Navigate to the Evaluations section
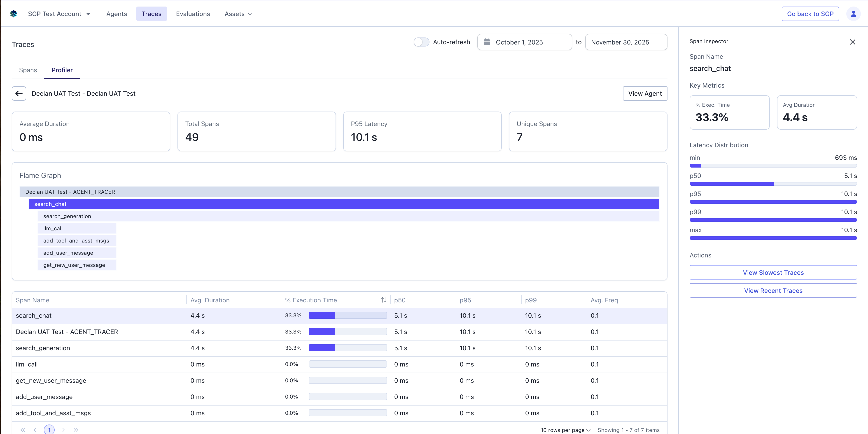The image size is (868, 434). pyautogui.click(x=193, y=14)
